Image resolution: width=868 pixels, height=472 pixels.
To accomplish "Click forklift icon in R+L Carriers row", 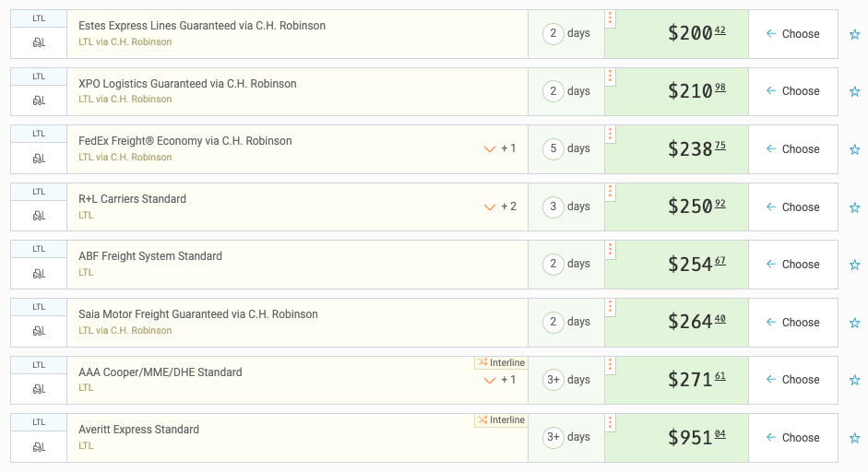I will pyautogui.click(x=39, y=216).
